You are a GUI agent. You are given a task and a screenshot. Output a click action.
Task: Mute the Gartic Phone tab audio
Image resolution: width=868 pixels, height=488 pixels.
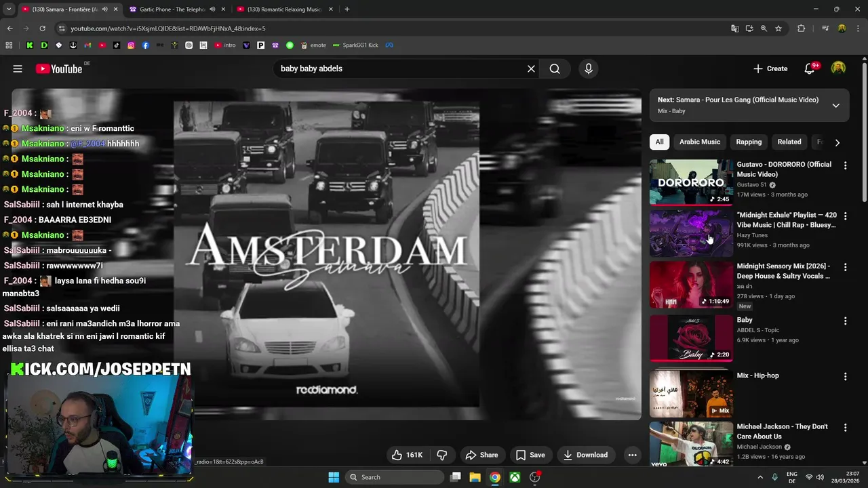tap(212, 9)
